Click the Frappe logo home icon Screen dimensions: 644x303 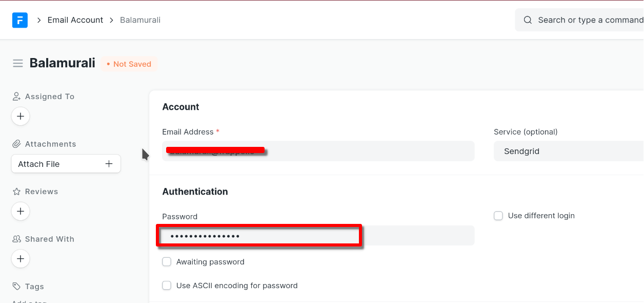(19, 20)
